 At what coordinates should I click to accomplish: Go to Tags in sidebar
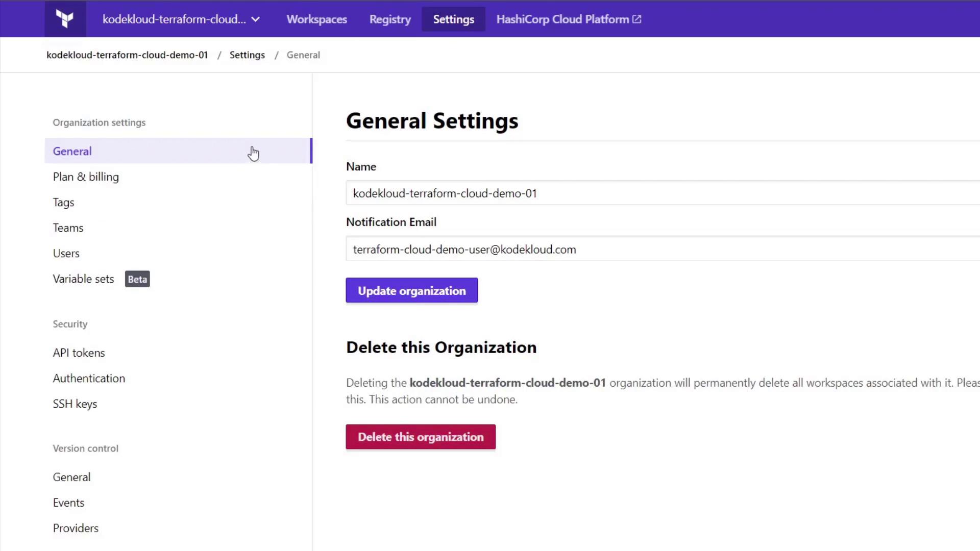[64, 203]
